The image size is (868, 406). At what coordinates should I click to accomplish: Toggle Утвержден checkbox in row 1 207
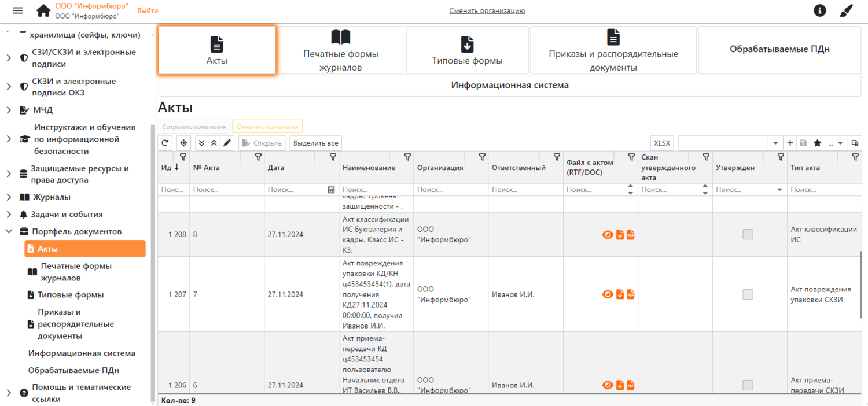point(748,294)
